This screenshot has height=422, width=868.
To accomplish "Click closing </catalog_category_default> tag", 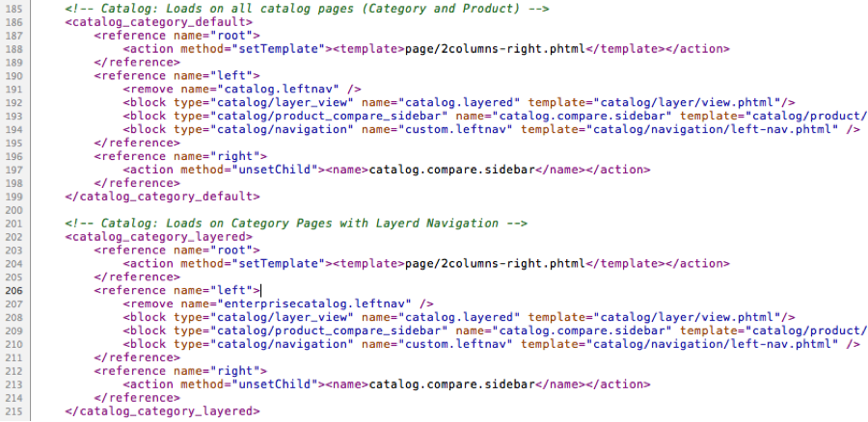I will pos(162,197).
